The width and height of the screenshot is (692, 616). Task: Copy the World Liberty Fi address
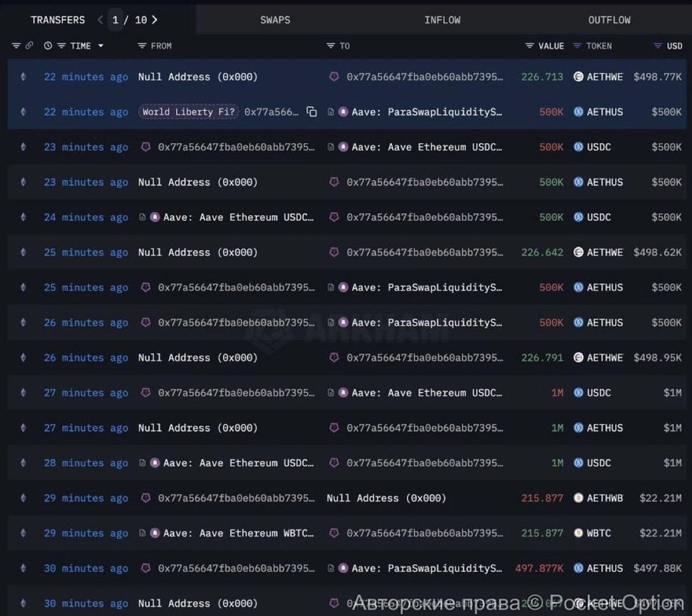click(x=312, y=112)
